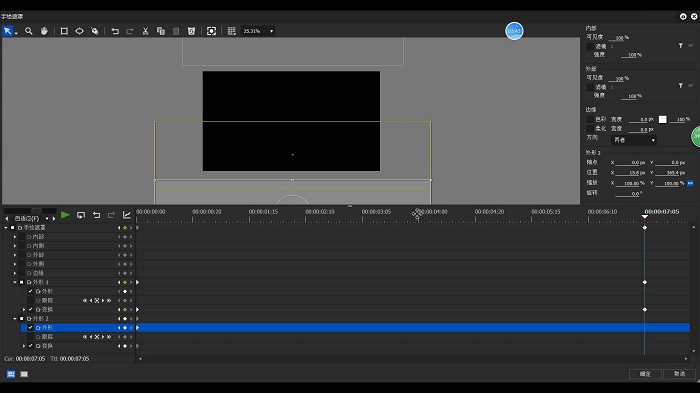Expand the 内部 parameter row
The height and width of the screenshot is (393, 700).
(x=15, y=237)
